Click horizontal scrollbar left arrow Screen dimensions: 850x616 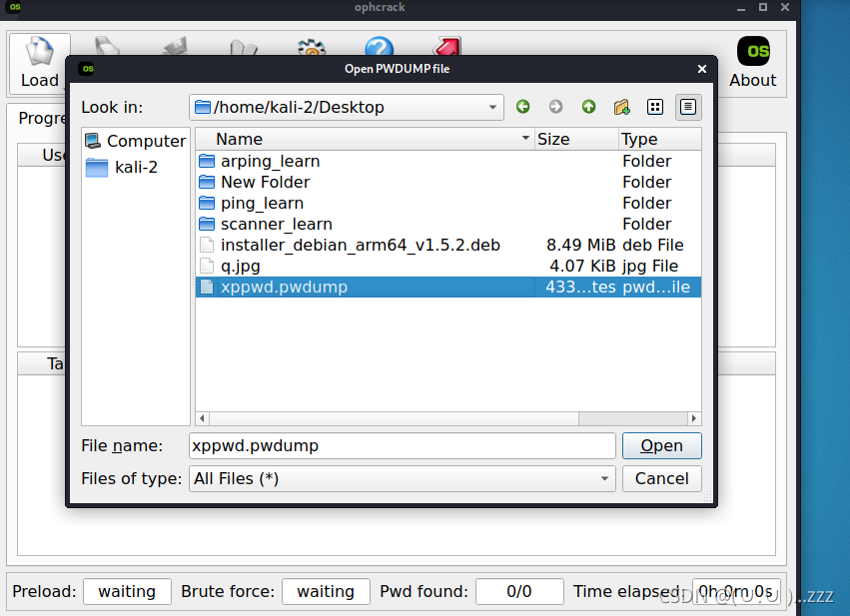coord(202,418)
